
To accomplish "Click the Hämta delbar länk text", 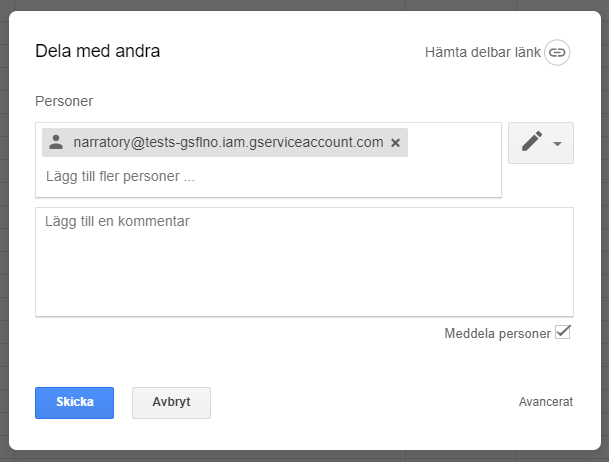I will tap(482, 52).
